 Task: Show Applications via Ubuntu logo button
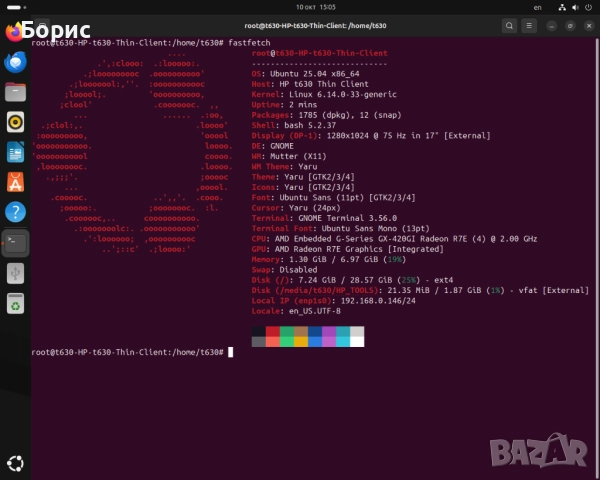pyautogui.click(x=15, y=463)
